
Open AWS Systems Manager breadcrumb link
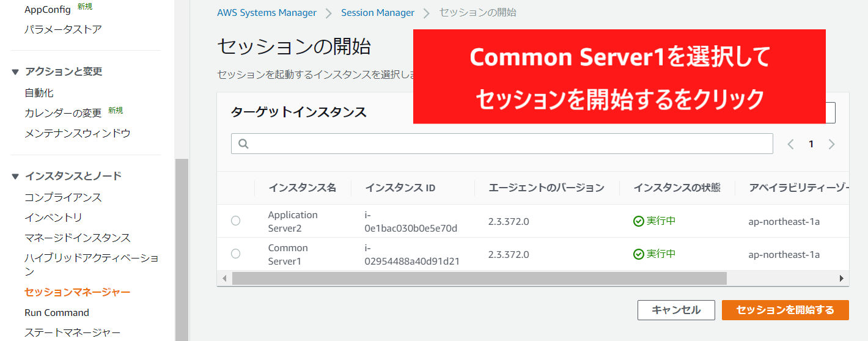(267, 12)
